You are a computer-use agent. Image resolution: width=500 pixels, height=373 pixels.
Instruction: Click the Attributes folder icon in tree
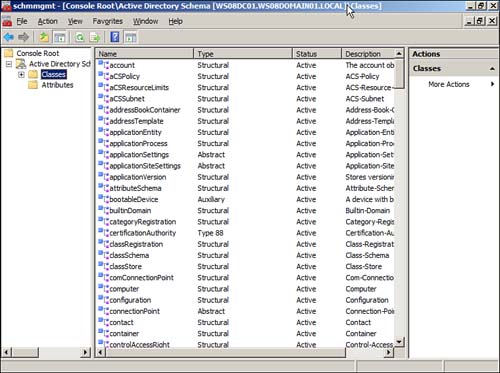(33, 85)
